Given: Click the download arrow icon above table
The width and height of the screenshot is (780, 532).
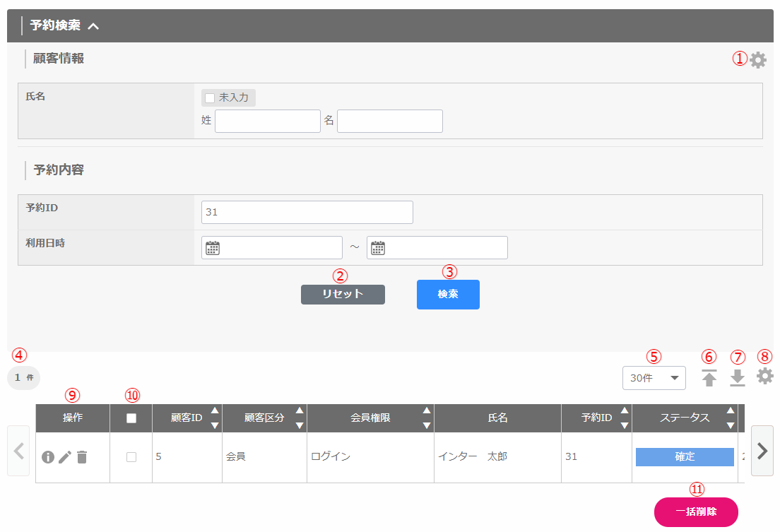Looking at the screenshot, I should pyautogui.click(x=738, y=378).
